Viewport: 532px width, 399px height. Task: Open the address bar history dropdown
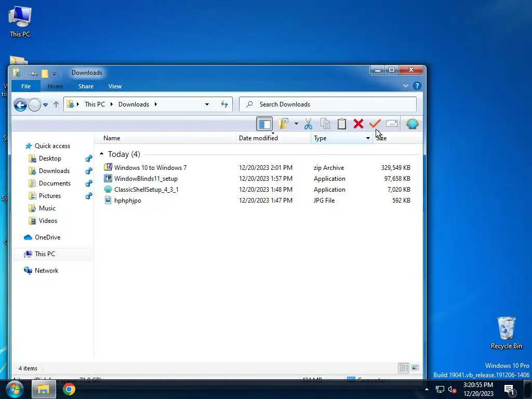pos(207,104)
